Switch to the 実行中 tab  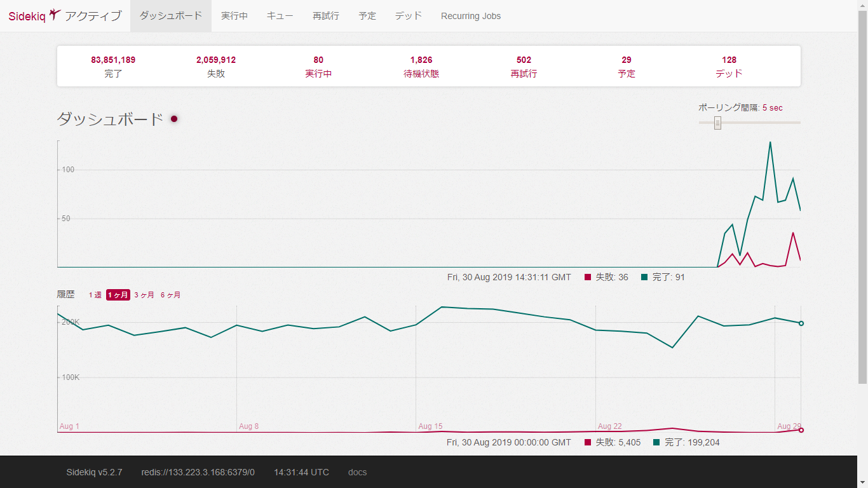coord(234,16)
